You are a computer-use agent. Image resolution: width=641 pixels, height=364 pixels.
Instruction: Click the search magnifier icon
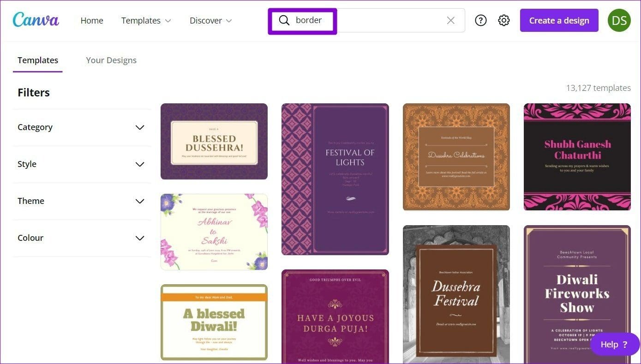tap(284, 20)
